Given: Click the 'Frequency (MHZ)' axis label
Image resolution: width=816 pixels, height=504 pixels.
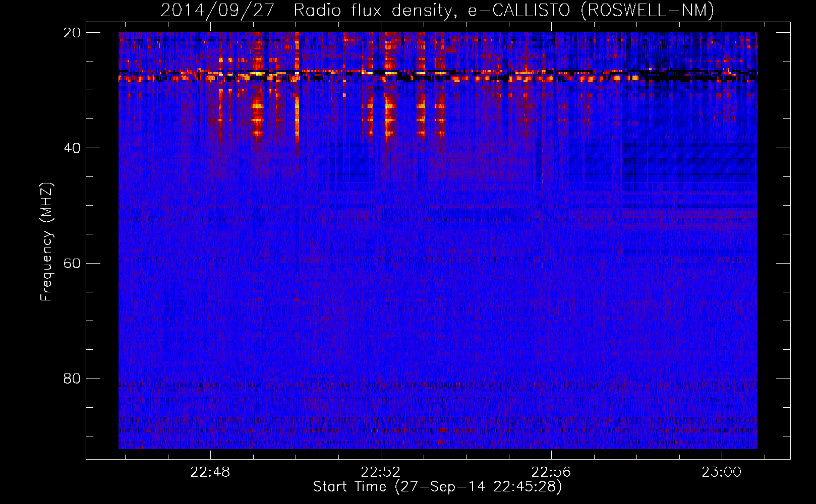Looking at the screenshot, I should [x=46, y=242].
